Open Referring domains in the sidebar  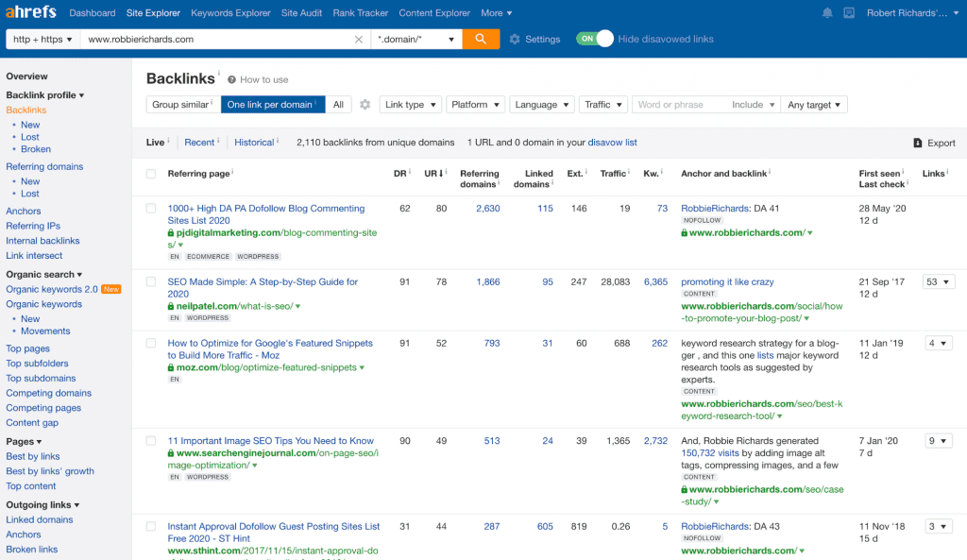click(x=44, y=167)
